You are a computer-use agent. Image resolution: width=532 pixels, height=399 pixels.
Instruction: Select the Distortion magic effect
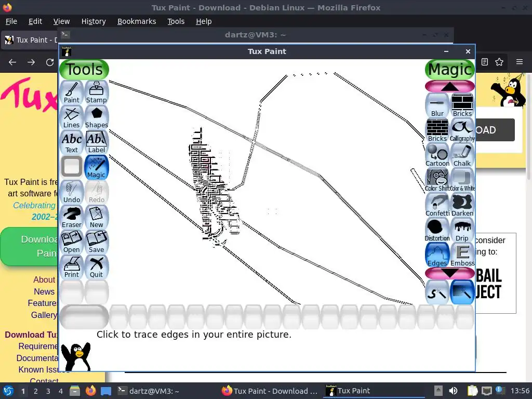pos(437,230)
